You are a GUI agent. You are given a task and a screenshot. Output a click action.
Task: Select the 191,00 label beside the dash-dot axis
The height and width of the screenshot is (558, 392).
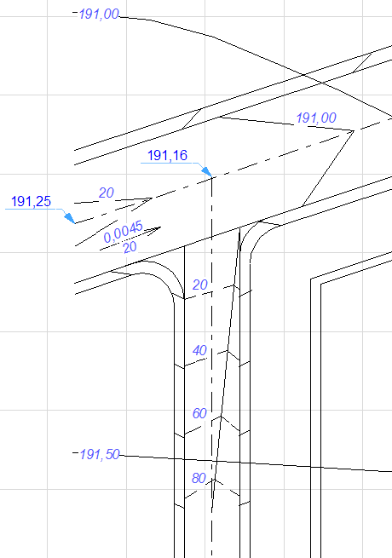(x=316, y=118)
